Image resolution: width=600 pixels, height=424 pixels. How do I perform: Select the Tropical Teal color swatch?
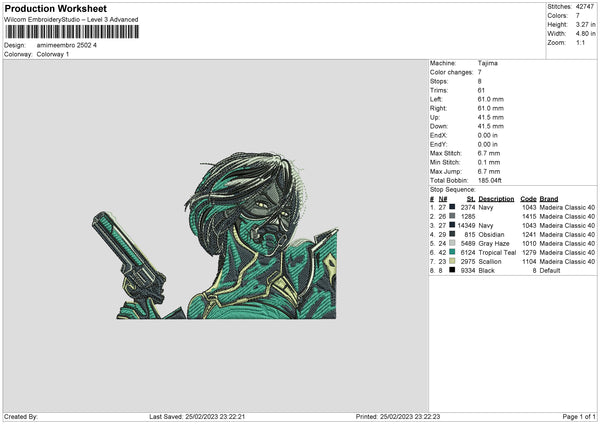coord(452,252)
